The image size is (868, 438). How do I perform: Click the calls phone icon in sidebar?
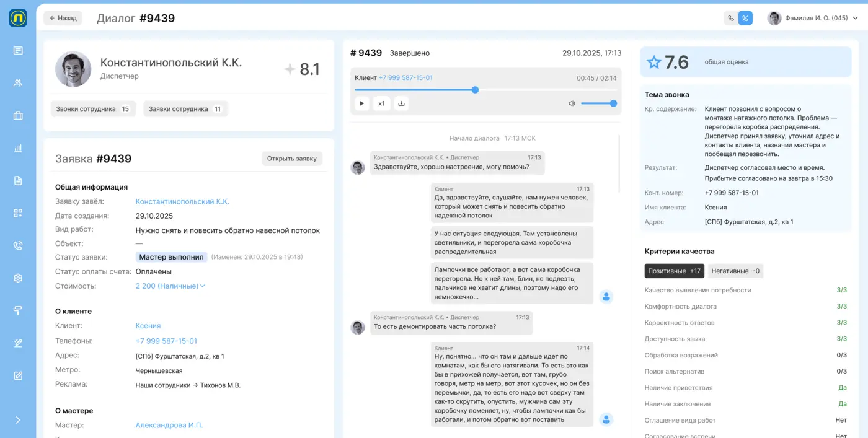18,245
